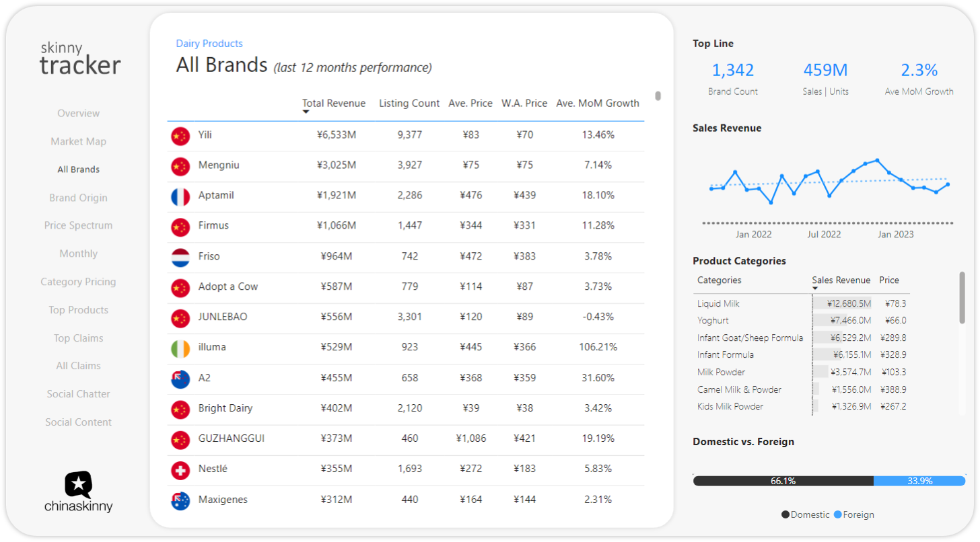
Task: Sort table by Ave. Price header
Action: pos(470,104)
